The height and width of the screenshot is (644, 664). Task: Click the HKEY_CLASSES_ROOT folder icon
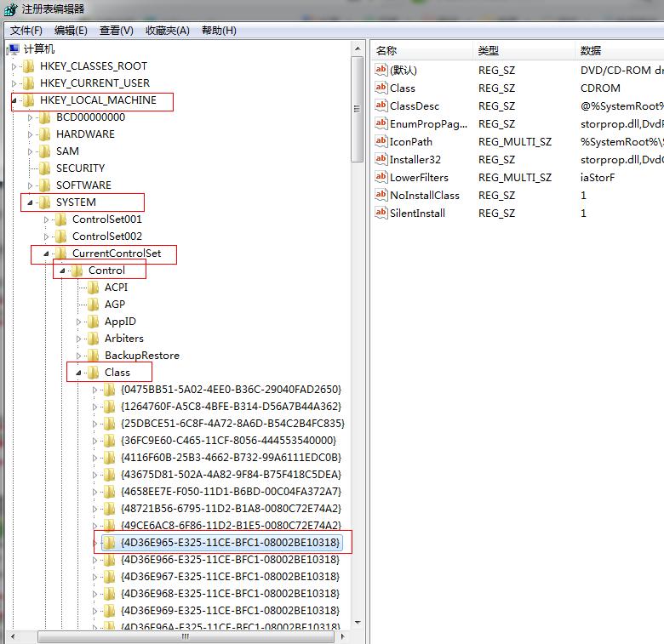click(x=29, y=66)
